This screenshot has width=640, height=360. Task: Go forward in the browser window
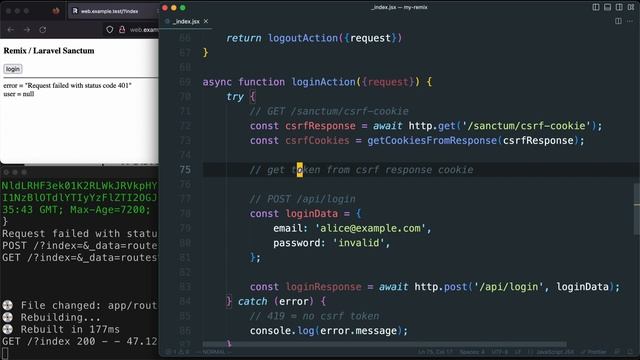[x=27, y=30]
